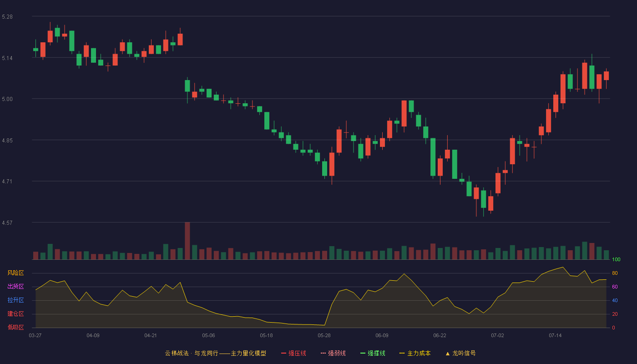Click the 60 indicator axis value

tap(615, 287)
